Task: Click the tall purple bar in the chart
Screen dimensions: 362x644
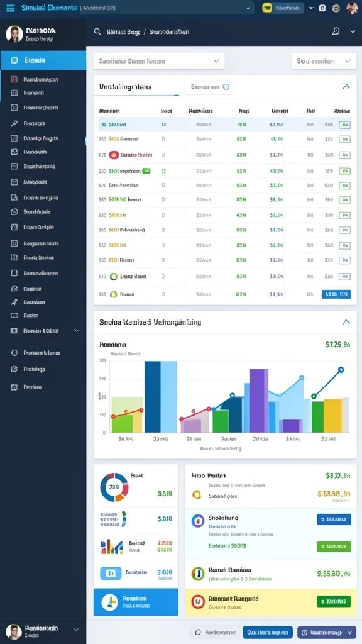Action: click(x=258, y=401)
